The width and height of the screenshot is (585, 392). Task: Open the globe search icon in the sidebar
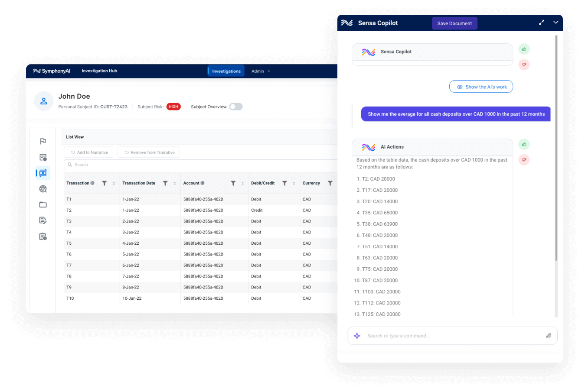tap(43, 189)
